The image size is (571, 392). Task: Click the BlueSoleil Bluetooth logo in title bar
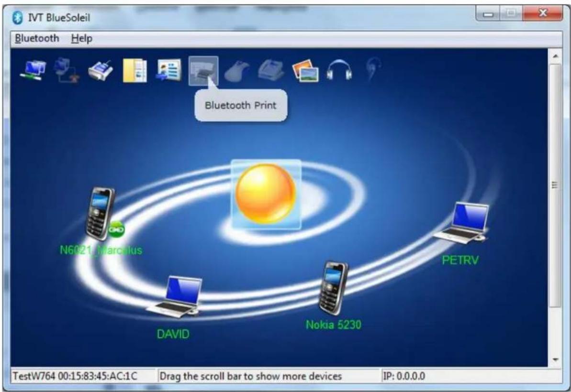[x=17, y=18]
